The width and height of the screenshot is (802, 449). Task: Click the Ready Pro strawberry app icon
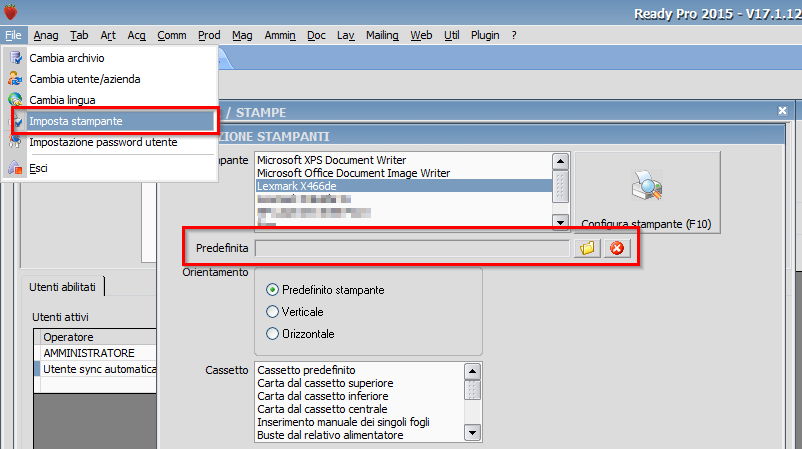(10, 12)
